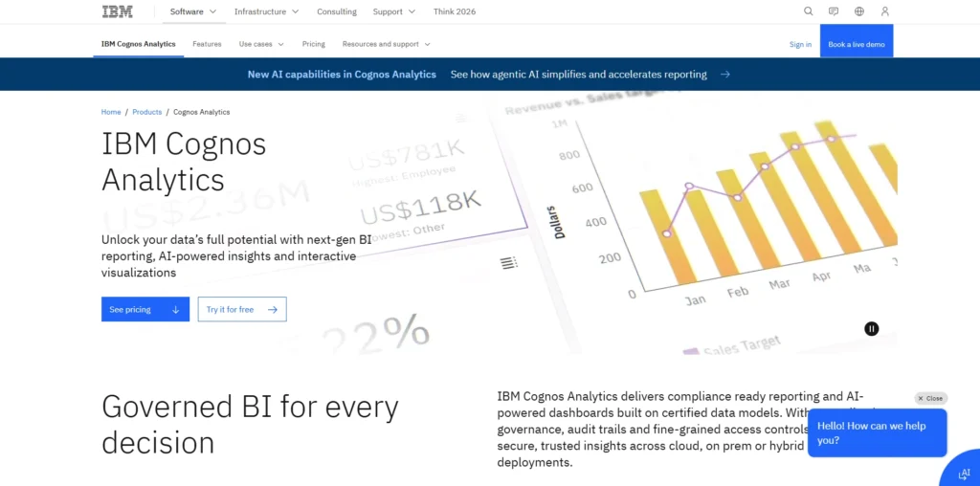
Task: Click the Sign in link
Action: pos(800,44)
